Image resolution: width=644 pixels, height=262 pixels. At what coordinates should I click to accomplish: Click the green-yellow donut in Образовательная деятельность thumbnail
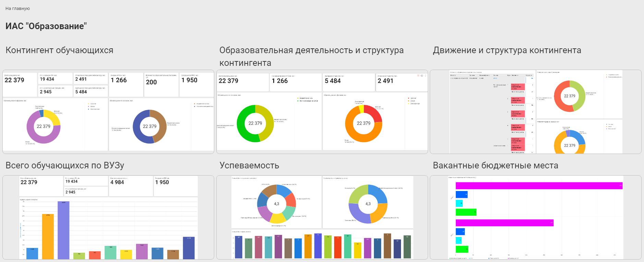pyautogui.click(x=255, y=123)
